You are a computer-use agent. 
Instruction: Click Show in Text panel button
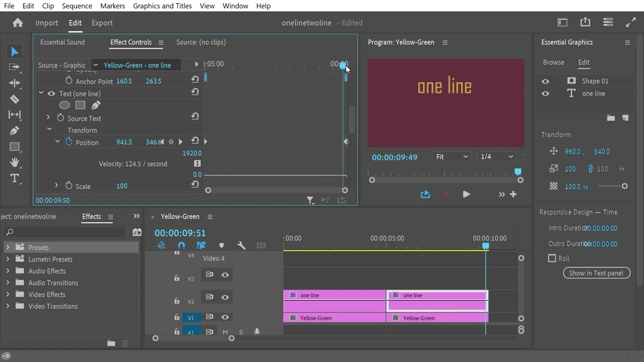596,273
